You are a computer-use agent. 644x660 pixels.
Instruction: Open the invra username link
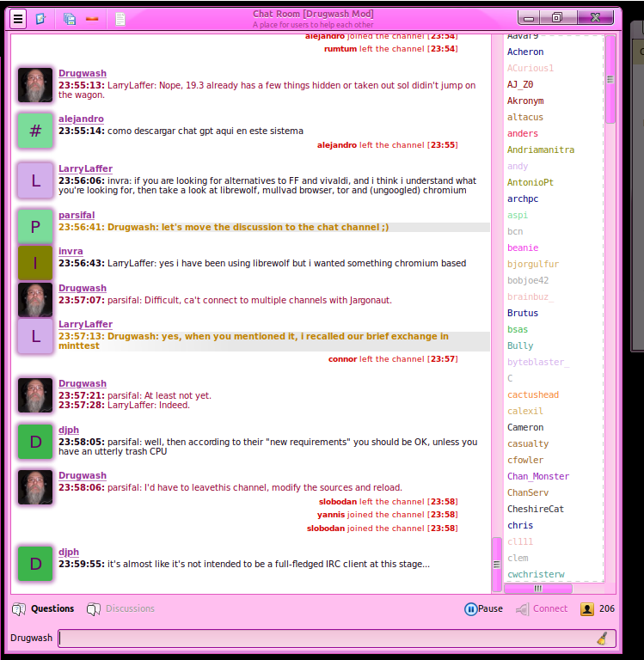click(x=71, y=251)
